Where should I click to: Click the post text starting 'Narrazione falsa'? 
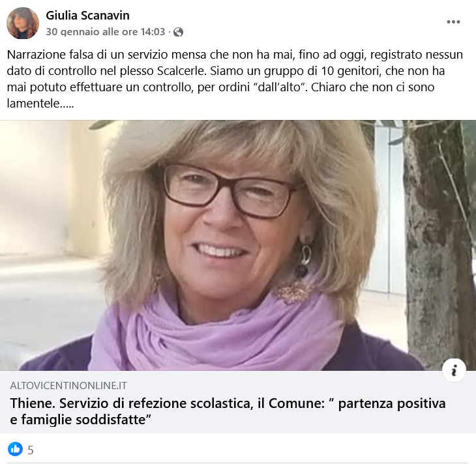(235, 79)
